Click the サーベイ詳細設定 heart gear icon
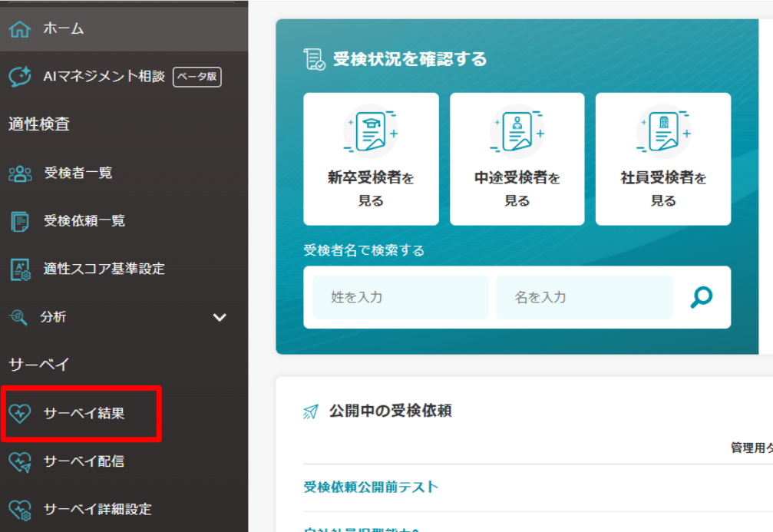This screenshot has height=532, width=773. tap(20, 509)
